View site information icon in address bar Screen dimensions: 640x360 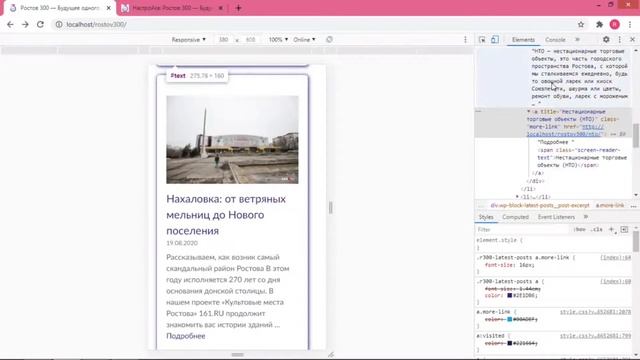(x=59, y=24)
